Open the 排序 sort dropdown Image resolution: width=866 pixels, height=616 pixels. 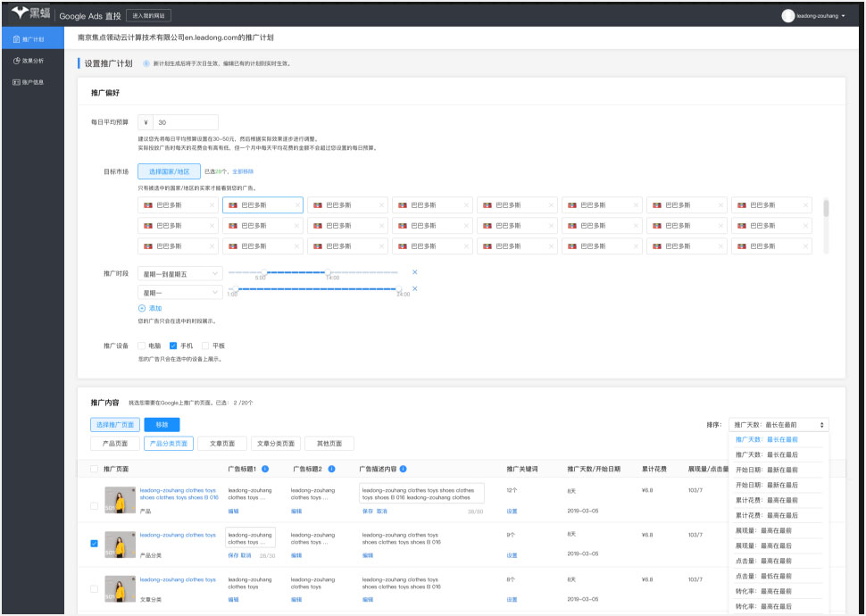click(x=779, y=425)
